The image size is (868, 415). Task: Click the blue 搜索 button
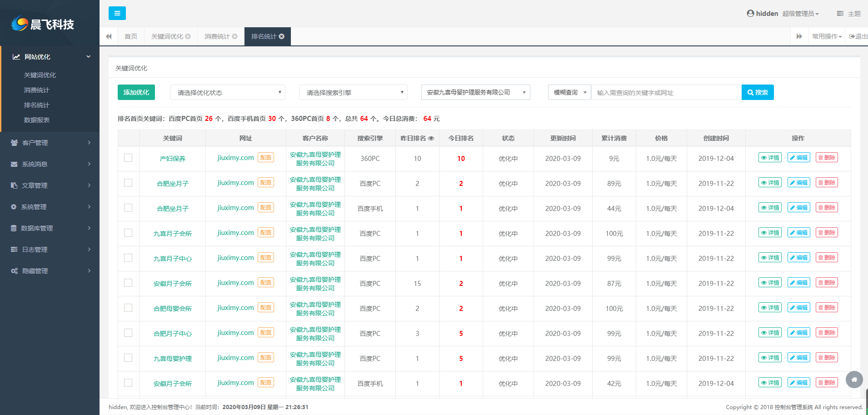coord(757,92)
